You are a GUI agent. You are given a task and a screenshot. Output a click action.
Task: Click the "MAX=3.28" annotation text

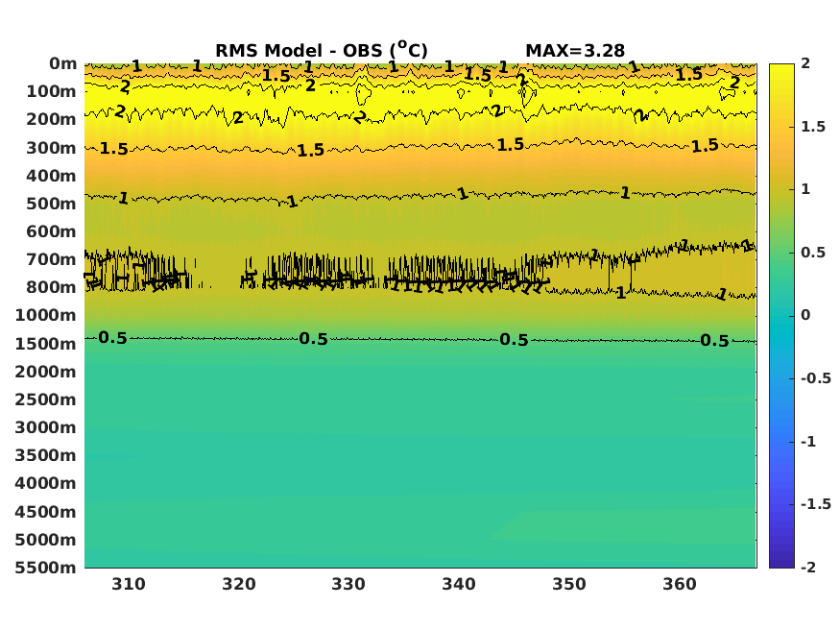pyautogui.click(x=575, y=50)
